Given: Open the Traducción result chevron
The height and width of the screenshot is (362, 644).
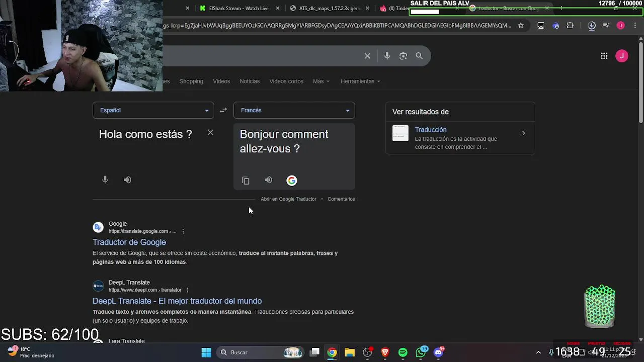Looking at the screenshot, I should tap(523, 133).
